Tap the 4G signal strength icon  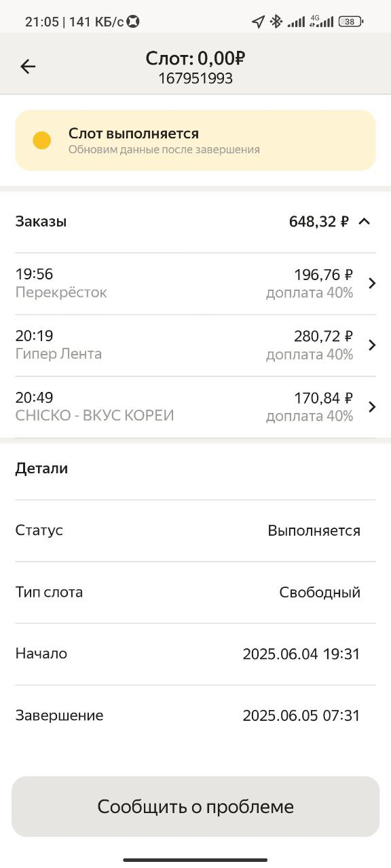tap(322, 22)
